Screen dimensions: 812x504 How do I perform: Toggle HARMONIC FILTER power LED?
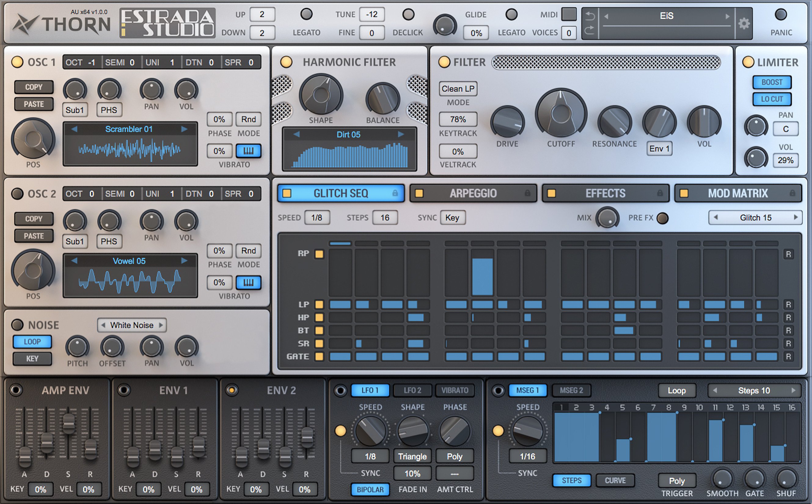[x=286, y=62]
